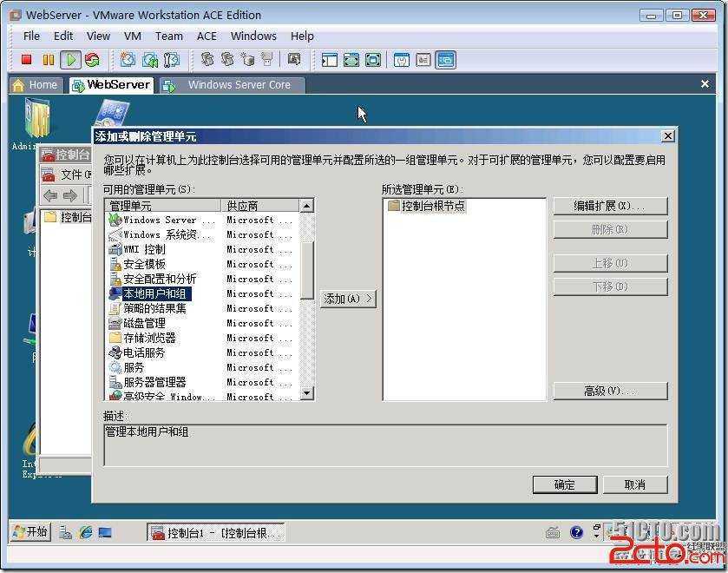This screenshot has height=573, width=728.
Task: Click the keyboard icon in system tray
Action: tap(553, 533)
